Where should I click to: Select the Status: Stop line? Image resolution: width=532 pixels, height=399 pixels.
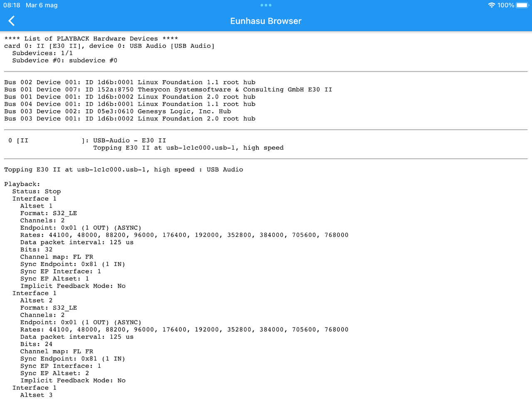pos(37,191)
